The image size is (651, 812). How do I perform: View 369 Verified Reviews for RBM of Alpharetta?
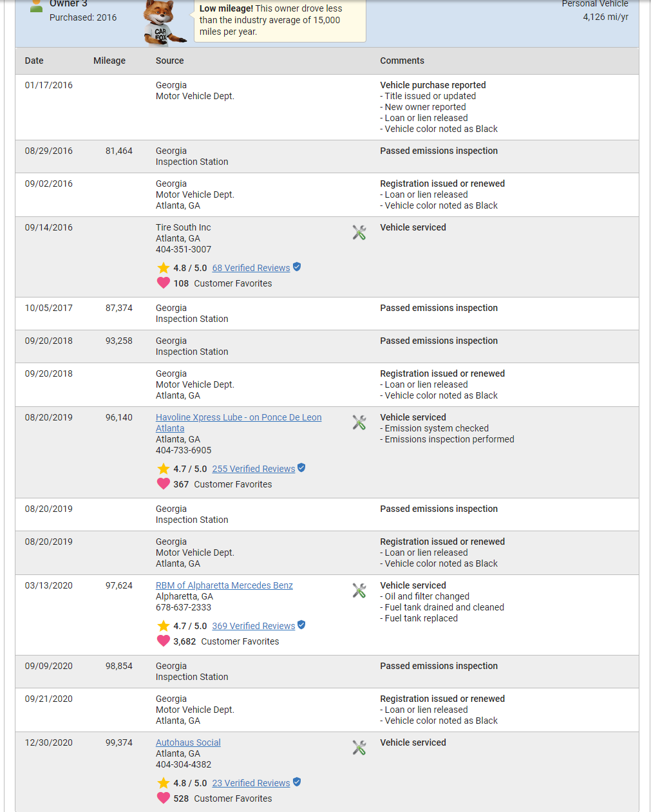click(254, 626)
